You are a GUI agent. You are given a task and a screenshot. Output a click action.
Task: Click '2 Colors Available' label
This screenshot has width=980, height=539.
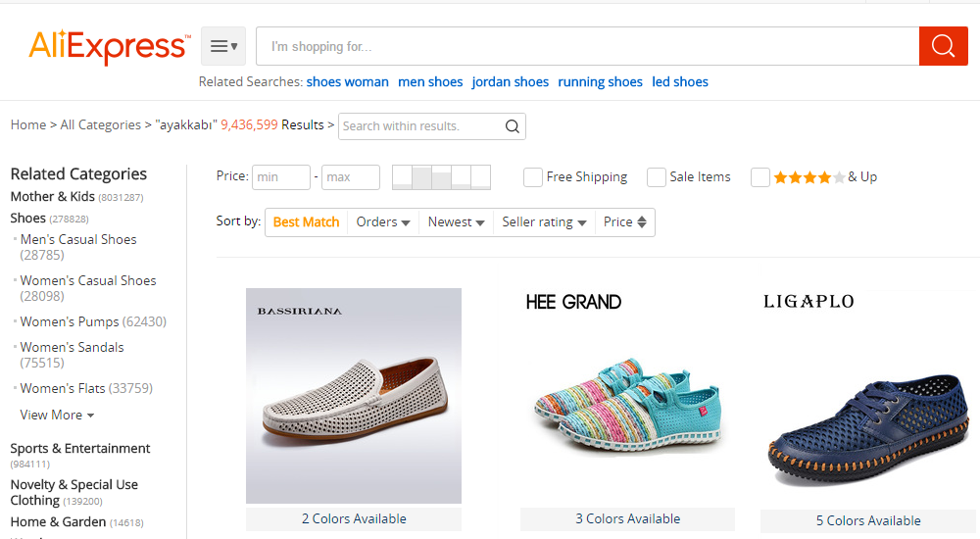coord(354,519)
